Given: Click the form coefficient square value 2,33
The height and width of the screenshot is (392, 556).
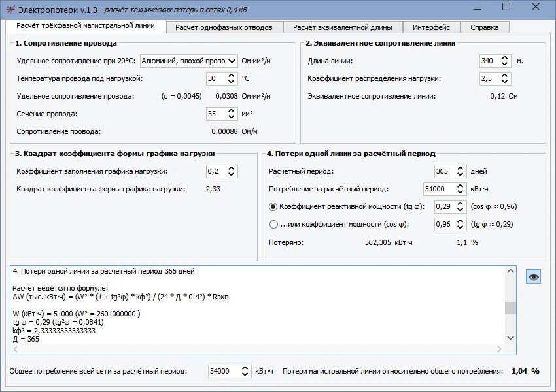Looking at the screenshot, I should (213, 189).
